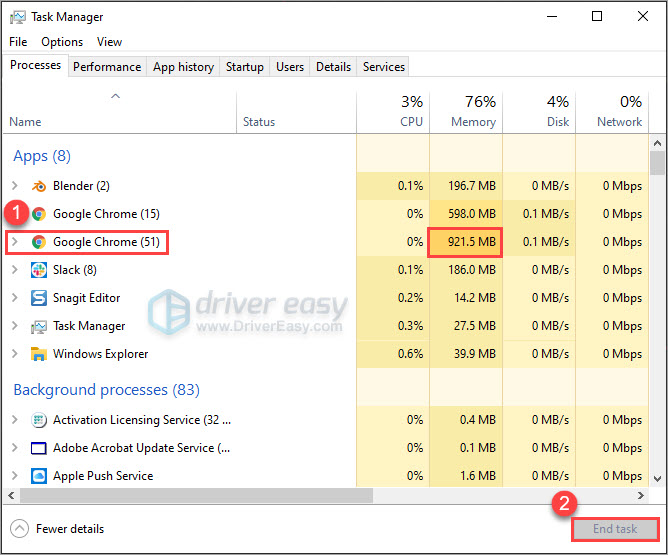Image resolution: width=668 pixels, height=555 pixels.
Task: Switch to the Performance tab
Action: 107,67
